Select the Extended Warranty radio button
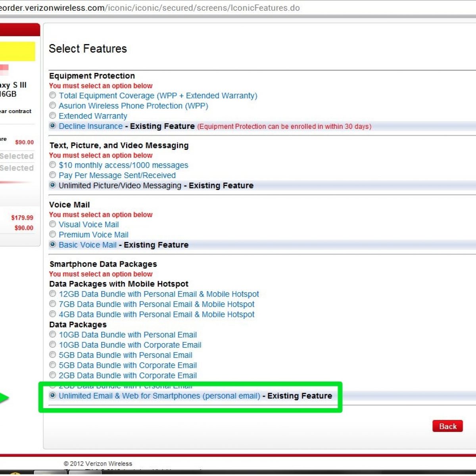This screenshot has width=476, height=476. coord(52,115)
